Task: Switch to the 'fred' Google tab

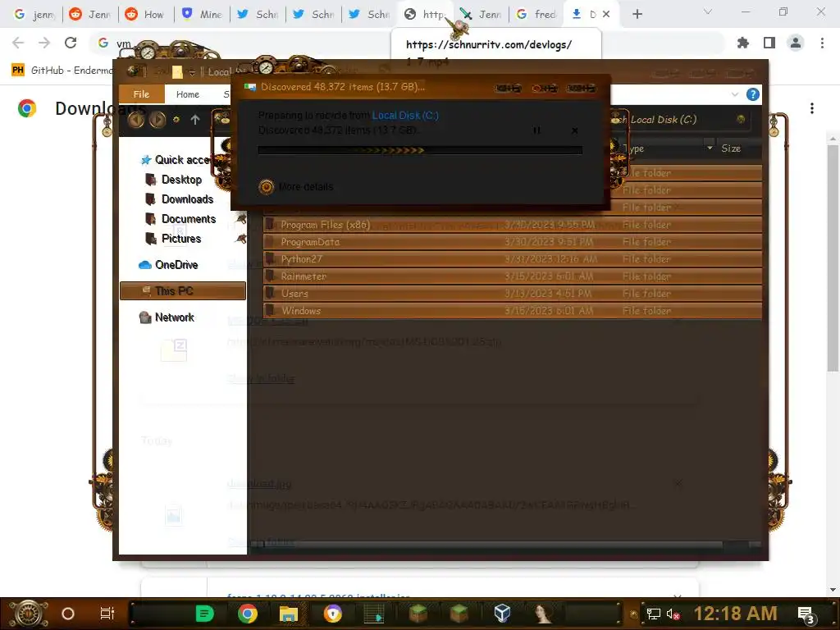Action: [x=536, y=15]
